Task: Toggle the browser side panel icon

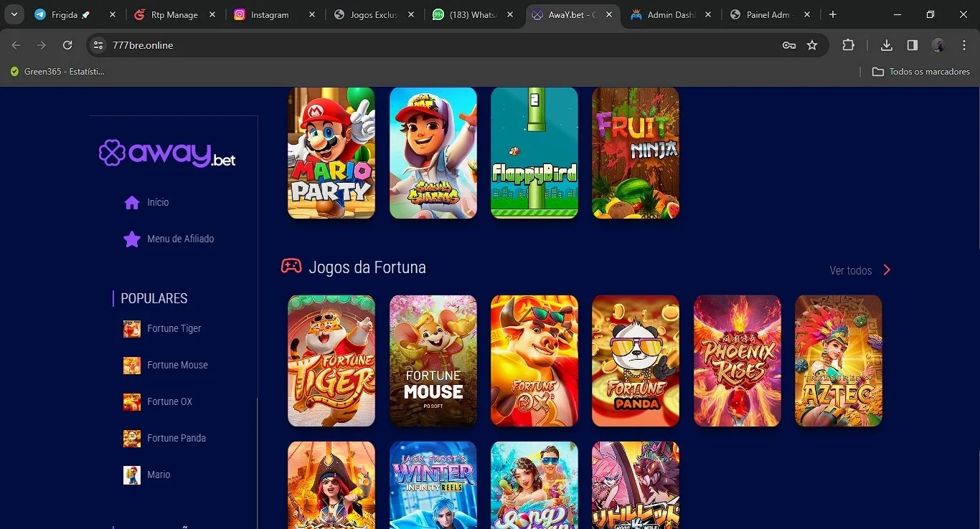Action: coord(913,45)
